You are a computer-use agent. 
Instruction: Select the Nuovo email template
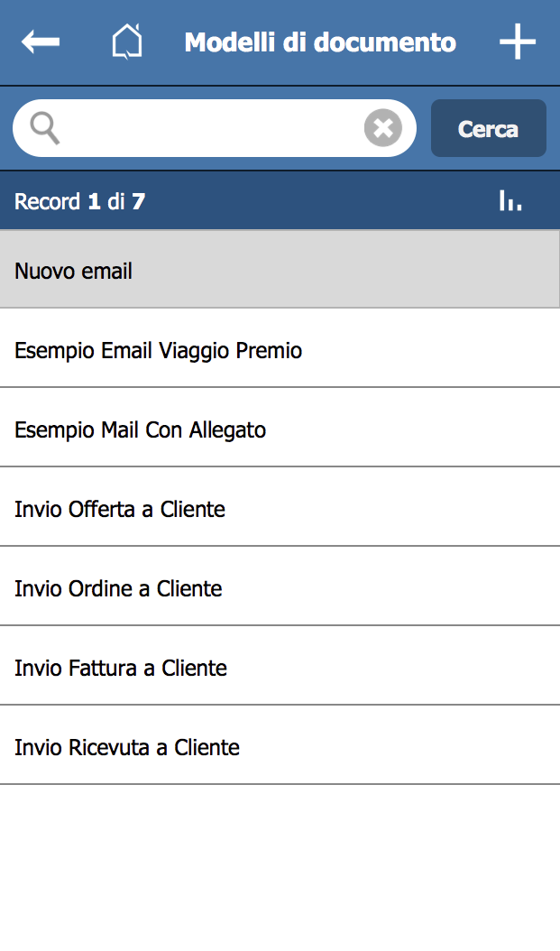(x=280, y=270)
